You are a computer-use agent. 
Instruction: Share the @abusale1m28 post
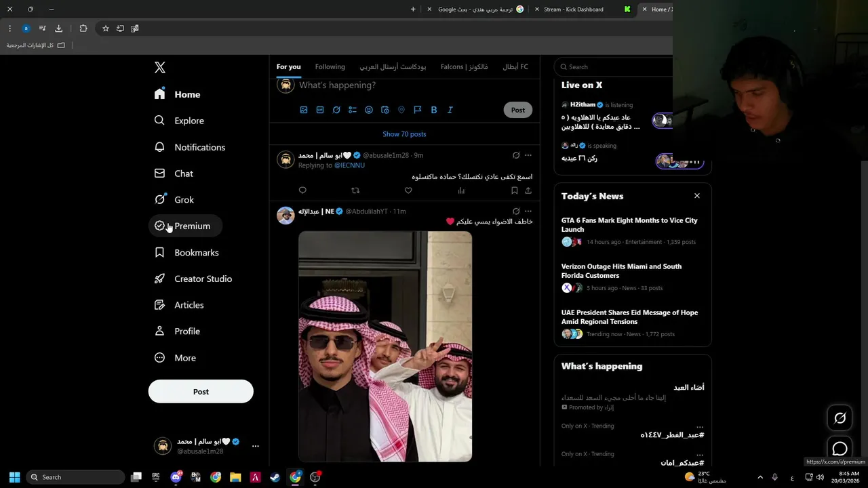click(528, 190)
